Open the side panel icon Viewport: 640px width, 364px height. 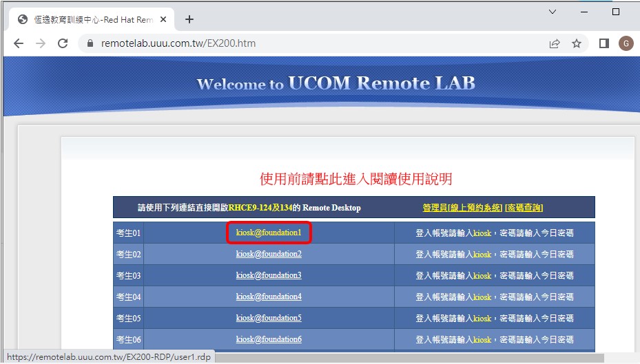[604, 43]
